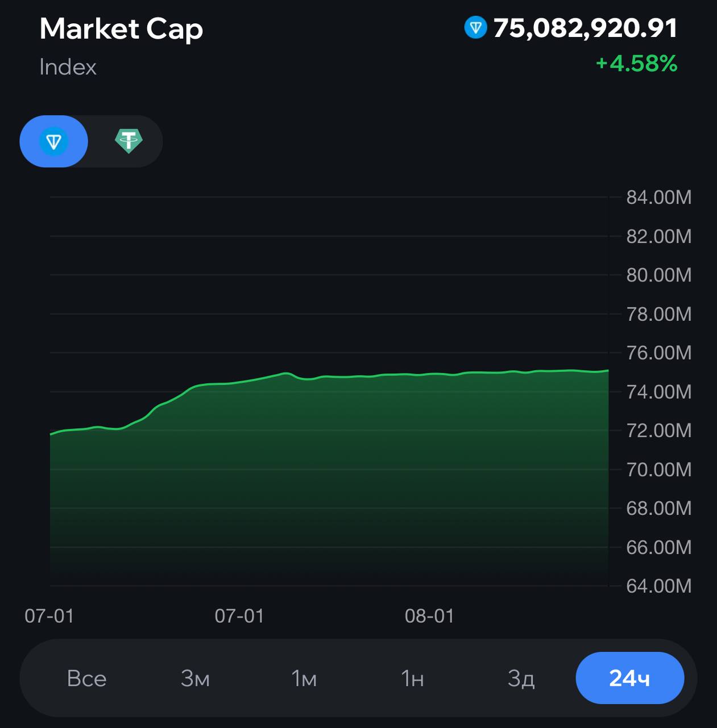The height and width of the screenshot is (728, 717).
Task: Select the Все (all time) range
Action: [x=86, y=679]
